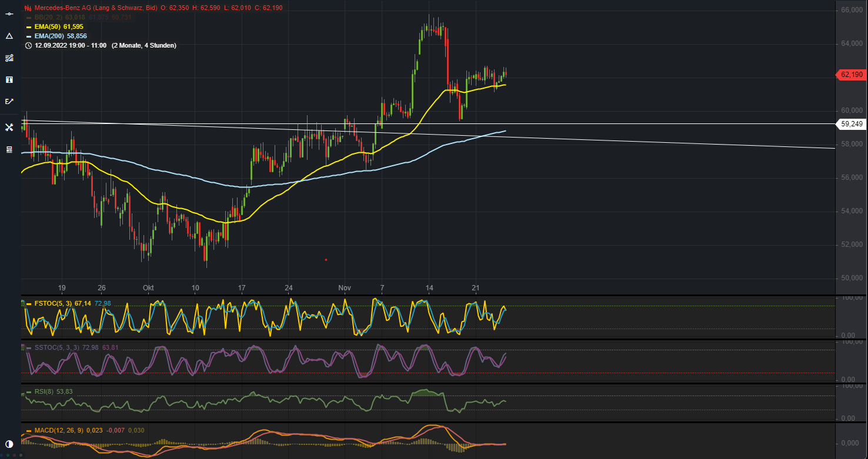Select the triangle shape tool
868x459 pixels.
9,35
